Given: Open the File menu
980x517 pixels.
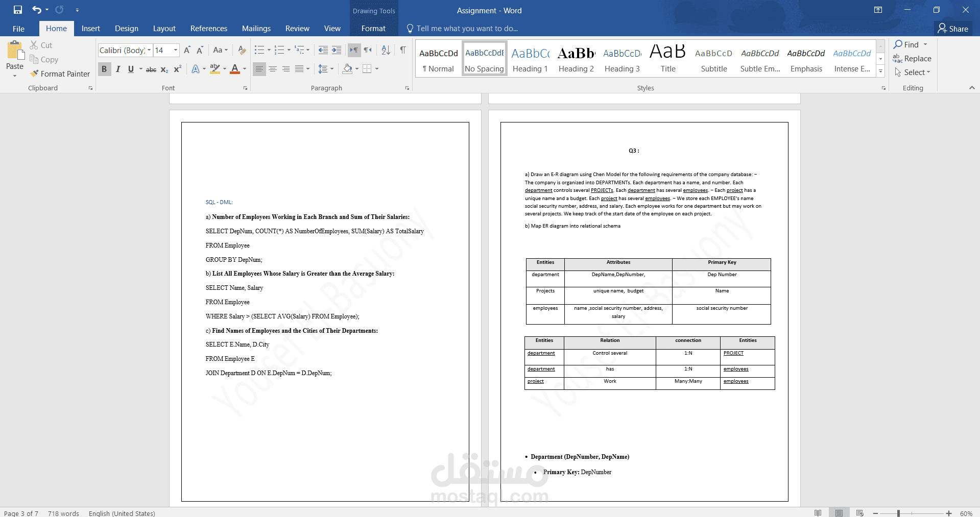Looking at the screenshot, I should click(18, 29).
